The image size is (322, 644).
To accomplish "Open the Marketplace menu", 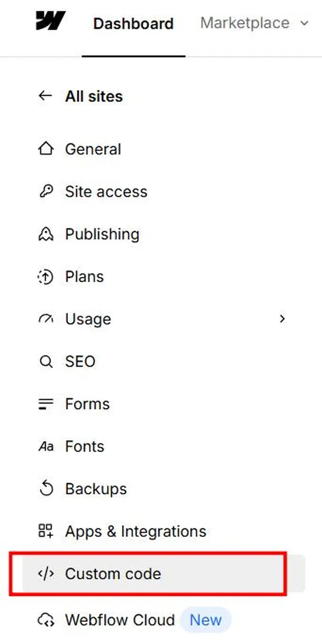I will pos(245,23).
